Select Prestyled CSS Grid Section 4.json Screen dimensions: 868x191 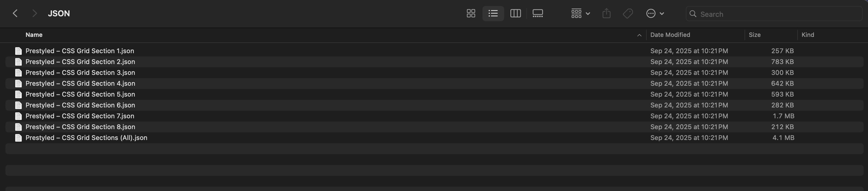pos(80,83)
